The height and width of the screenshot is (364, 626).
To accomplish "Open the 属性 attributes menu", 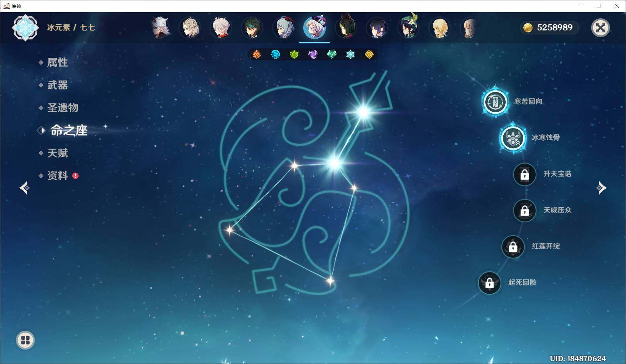I will [57, 62].
